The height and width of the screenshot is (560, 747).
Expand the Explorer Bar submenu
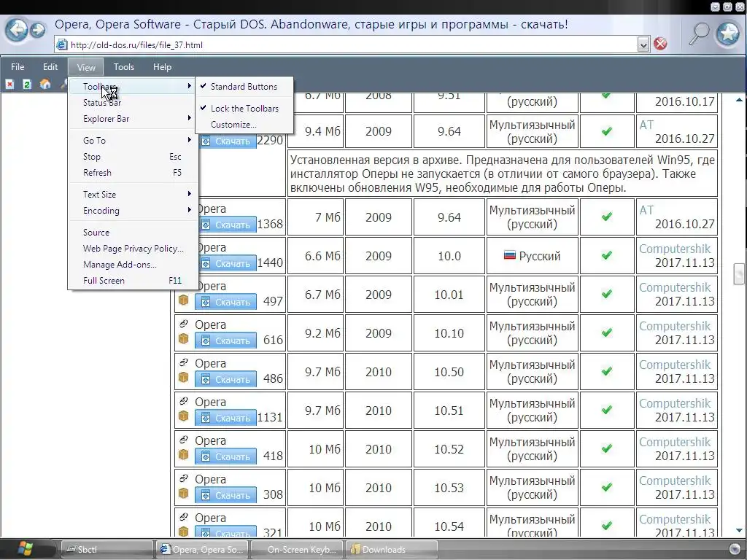click(x=133, y=119)
